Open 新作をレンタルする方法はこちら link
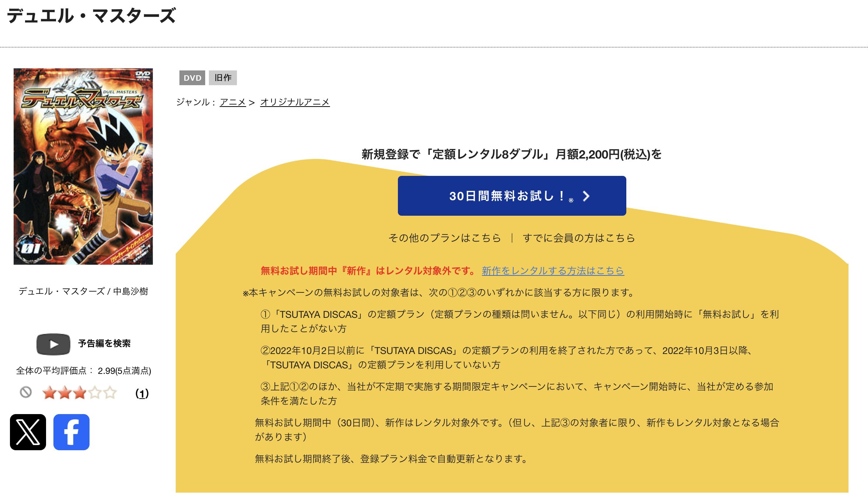868x500 pixels. [x=553, y=271]
